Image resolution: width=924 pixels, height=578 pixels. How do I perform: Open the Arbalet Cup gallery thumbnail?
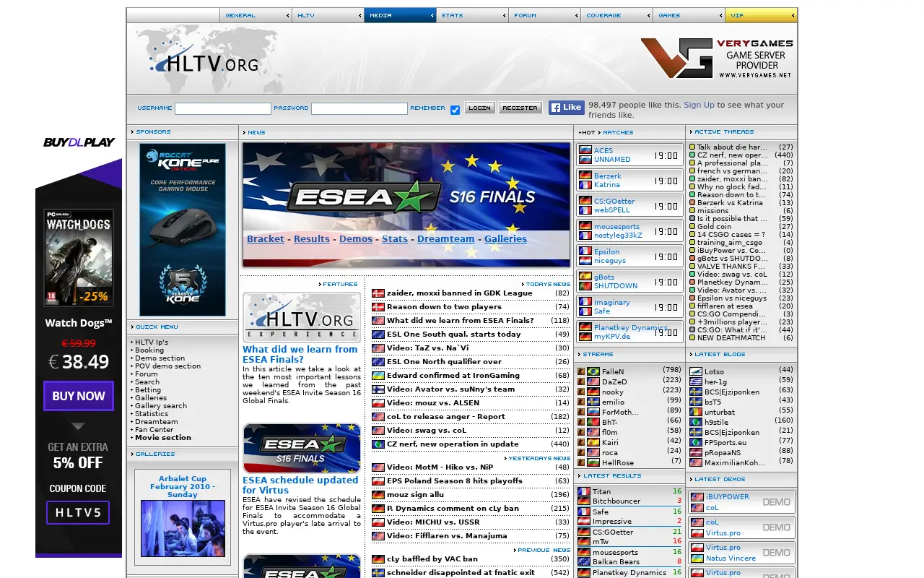[x=183, y=528]
